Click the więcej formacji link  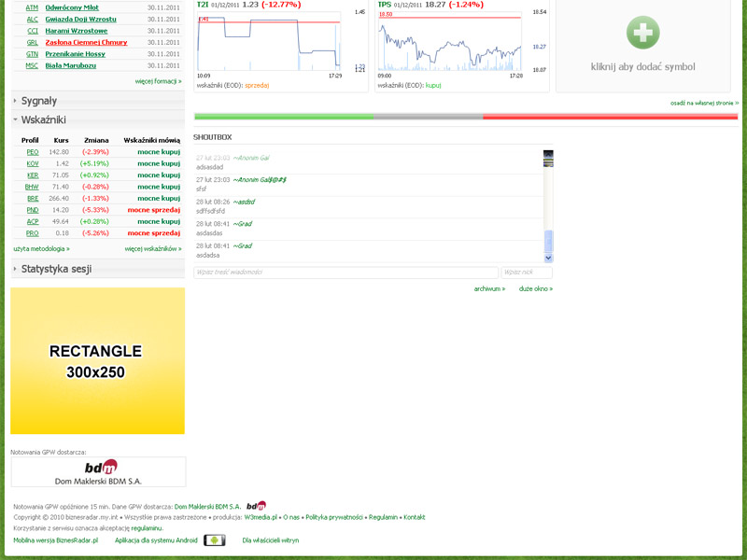point(158,81)
